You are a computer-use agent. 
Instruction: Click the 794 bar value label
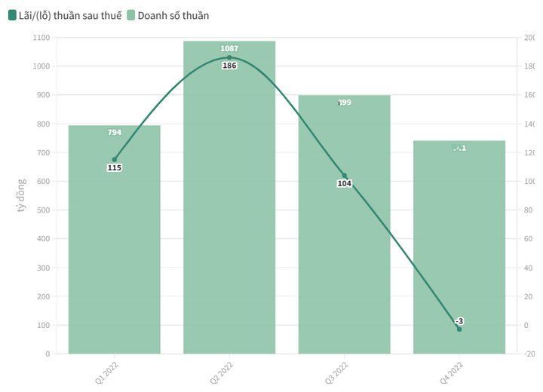pos(115,133)
